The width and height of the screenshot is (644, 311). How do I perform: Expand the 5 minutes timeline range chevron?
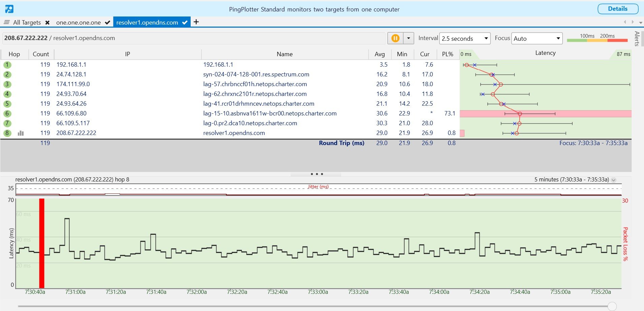tap(614, 180)
